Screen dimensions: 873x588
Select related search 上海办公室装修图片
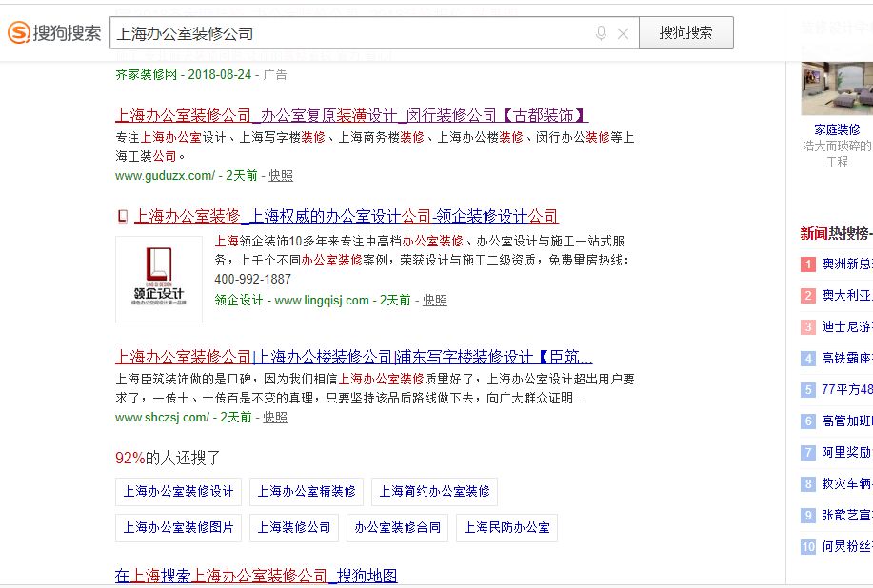pyautogui.click(x=178, y=527)
